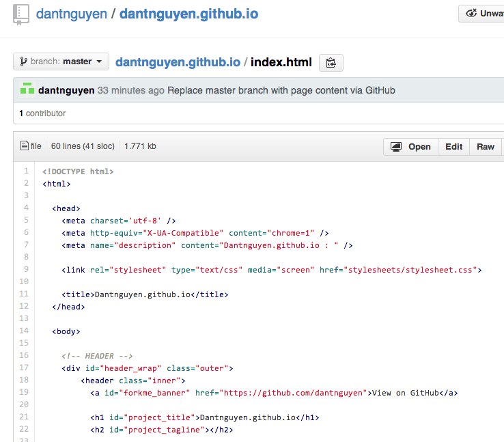Click the git branch icon
The width and height of the screenshot is (504, 442).
[23, 61]
